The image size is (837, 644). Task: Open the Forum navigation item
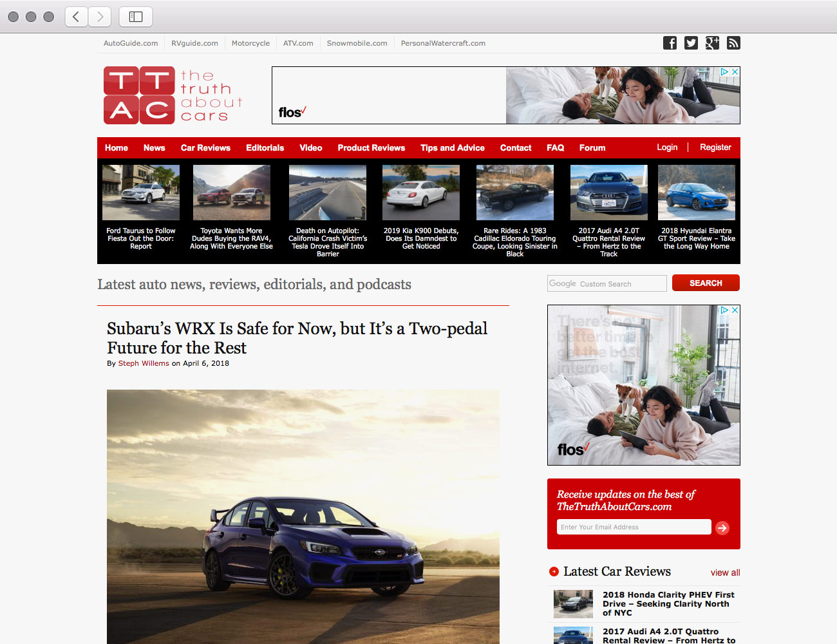pos(592,147)
